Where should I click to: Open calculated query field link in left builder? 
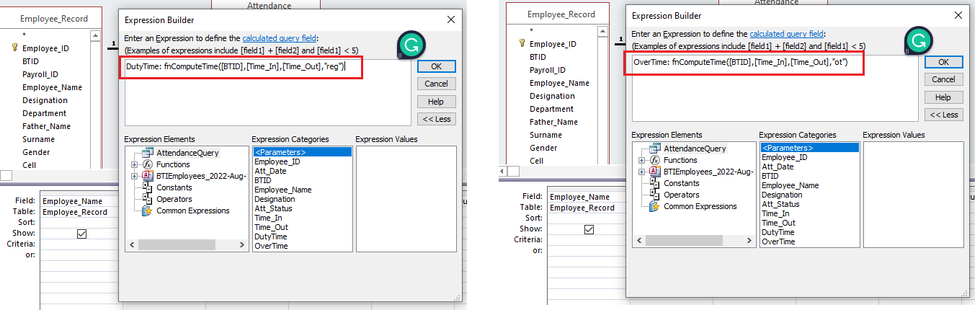[x=281, y=38]
